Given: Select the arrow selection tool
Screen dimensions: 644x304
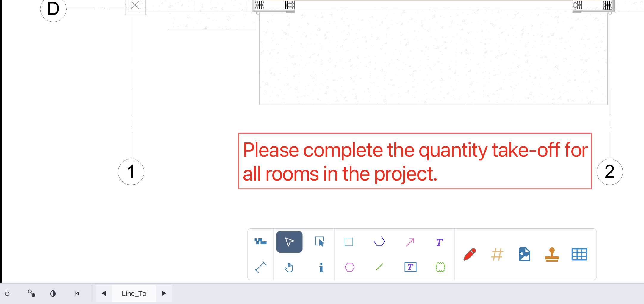Looking at the screenshot, I should pos(289,242).
